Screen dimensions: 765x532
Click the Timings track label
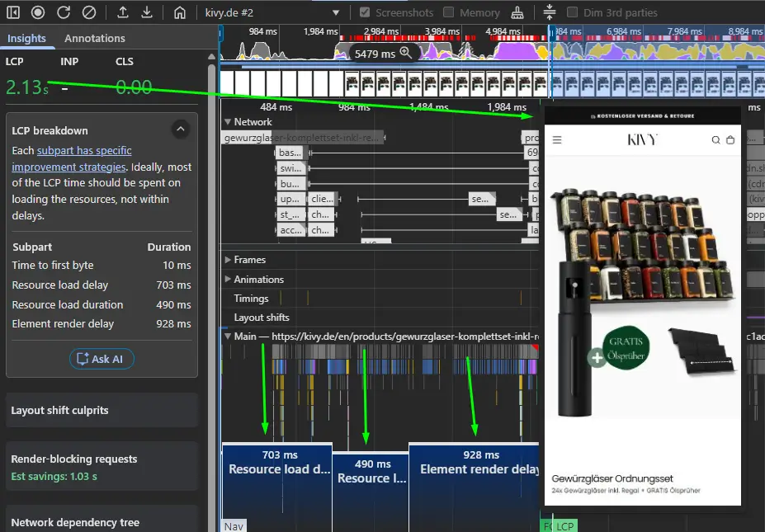pyautogui.click(x=251, y=299)
